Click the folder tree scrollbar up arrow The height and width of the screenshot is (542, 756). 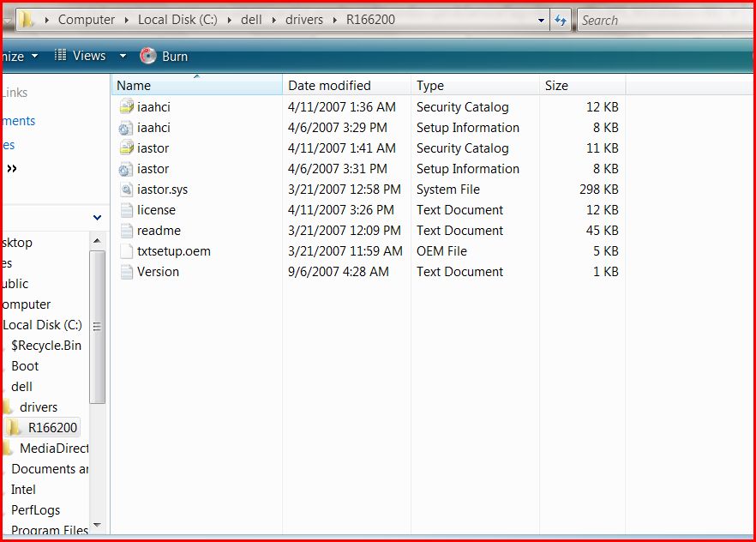click(97, 241)
